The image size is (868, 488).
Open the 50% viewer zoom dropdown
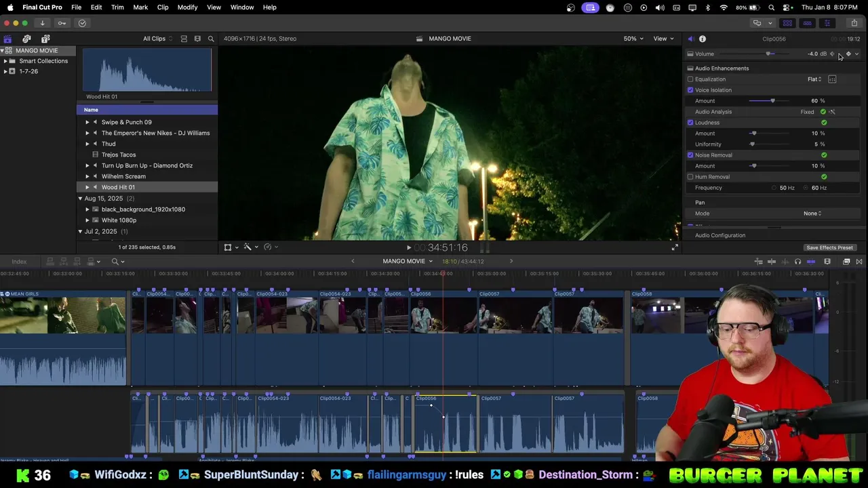(633, 39)
